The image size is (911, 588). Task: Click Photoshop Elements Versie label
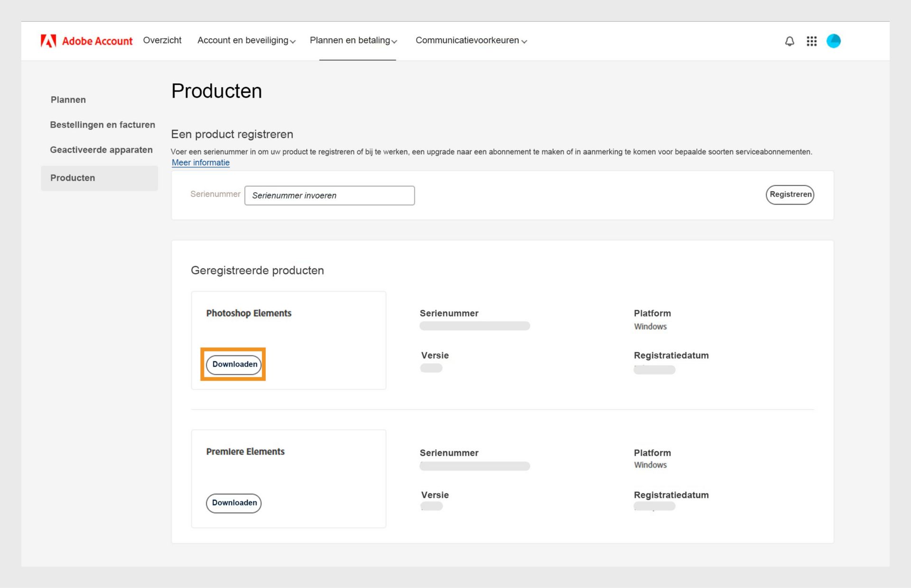[x=435, y=356]
